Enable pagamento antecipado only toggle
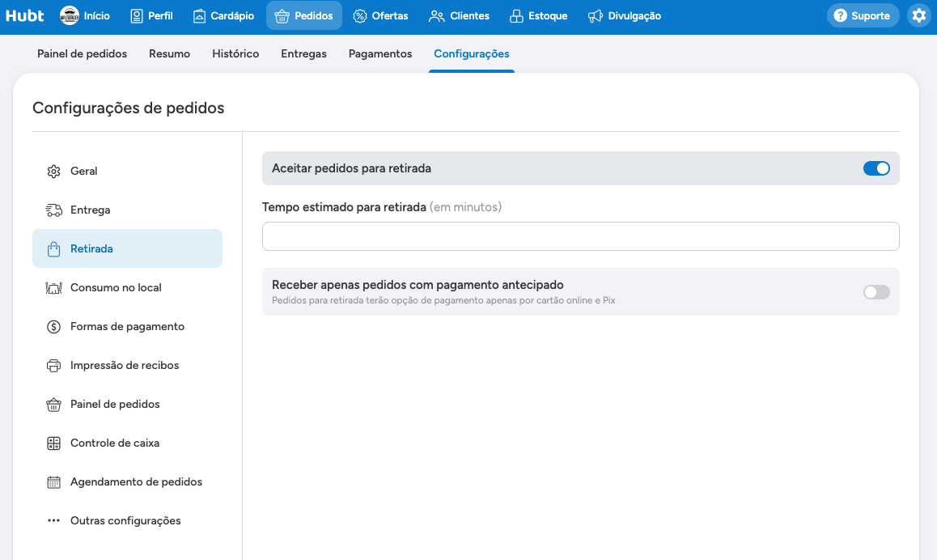This screenshot has width=937, height=560. point(876,291)
